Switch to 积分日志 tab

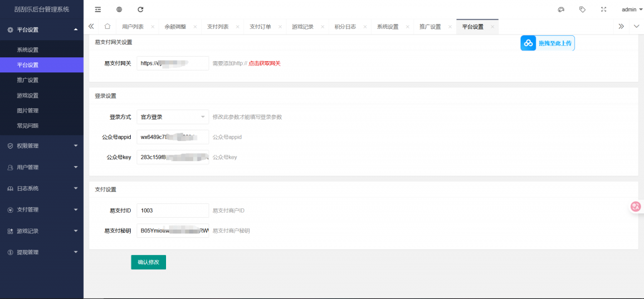[x=345, y=26]
